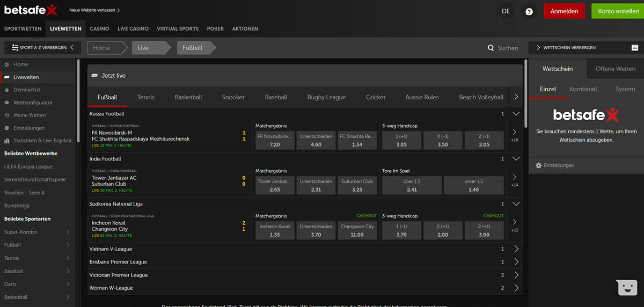Collapse the India Football league section
644x307 pixels.
(516, 159)
